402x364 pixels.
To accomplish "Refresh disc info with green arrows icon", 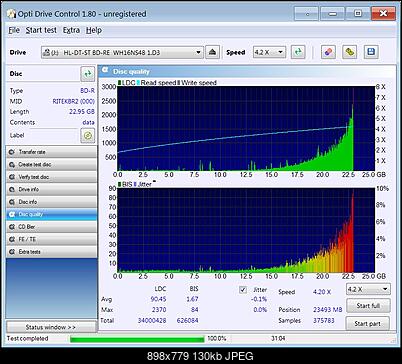I will (88, 74).
